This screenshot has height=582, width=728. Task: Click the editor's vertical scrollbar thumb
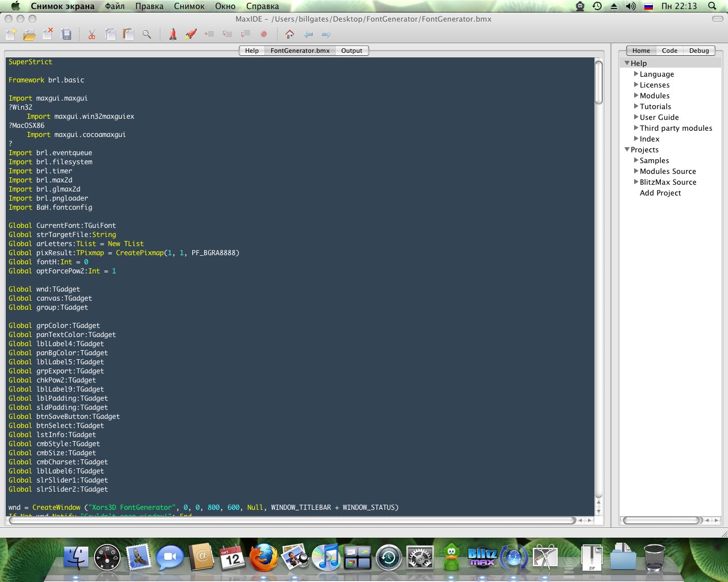pyautogui.click(x=598, y=82)
